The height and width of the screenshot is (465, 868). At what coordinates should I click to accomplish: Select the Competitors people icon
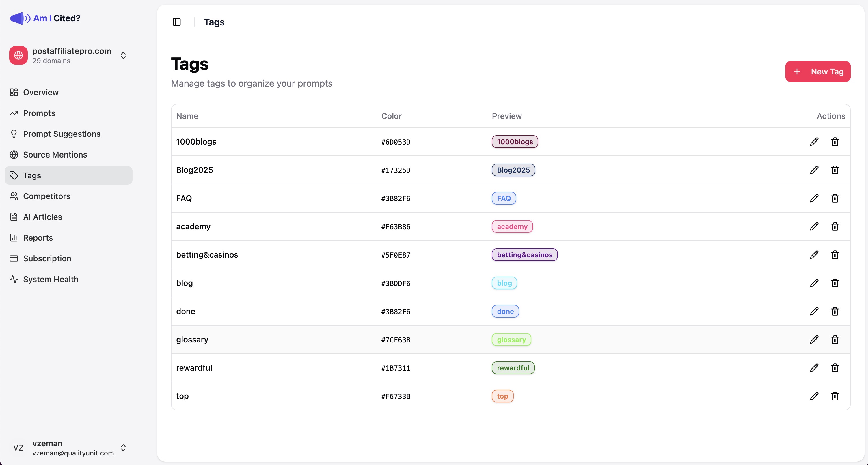coord(14,196)
